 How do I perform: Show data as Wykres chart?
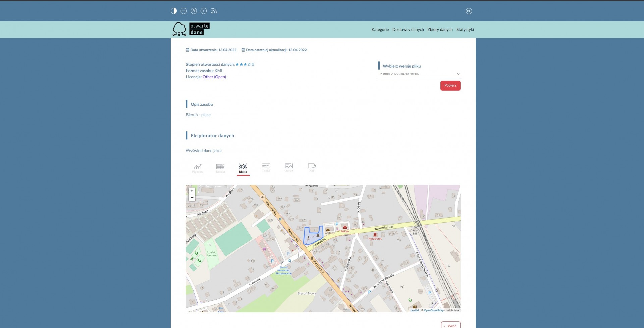(197, 168)
